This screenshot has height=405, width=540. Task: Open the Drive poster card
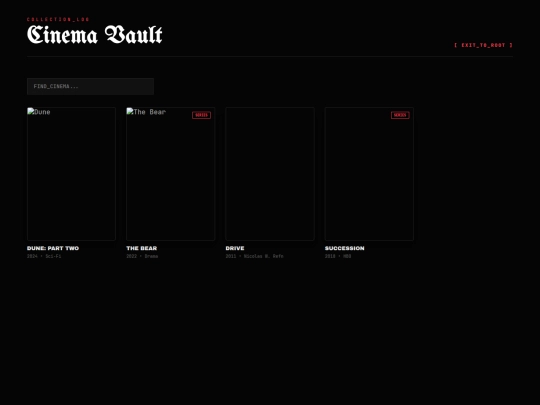pyautogui.click(x=270, y=174)
